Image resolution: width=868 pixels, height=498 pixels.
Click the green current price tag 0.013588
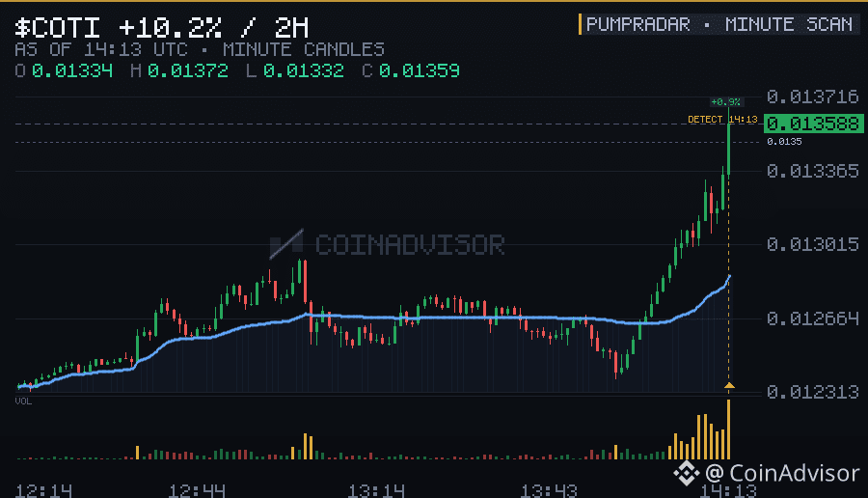click(x=813, y=124)
